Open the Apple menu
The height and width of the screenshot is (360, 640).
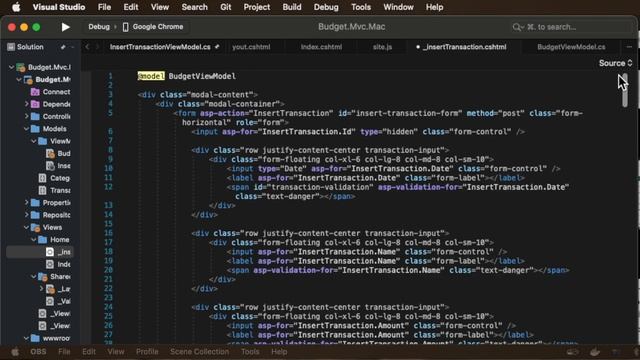16,7
